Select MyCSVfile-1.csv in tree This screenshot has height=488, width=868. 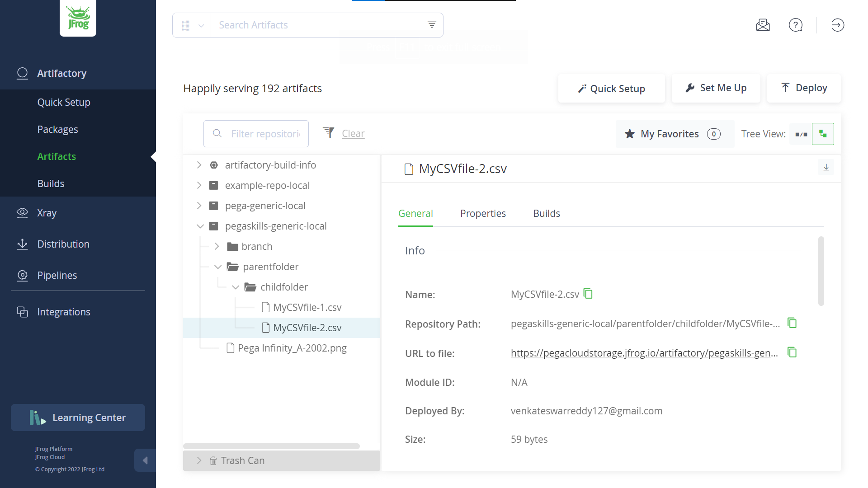(x=307, y=308)
